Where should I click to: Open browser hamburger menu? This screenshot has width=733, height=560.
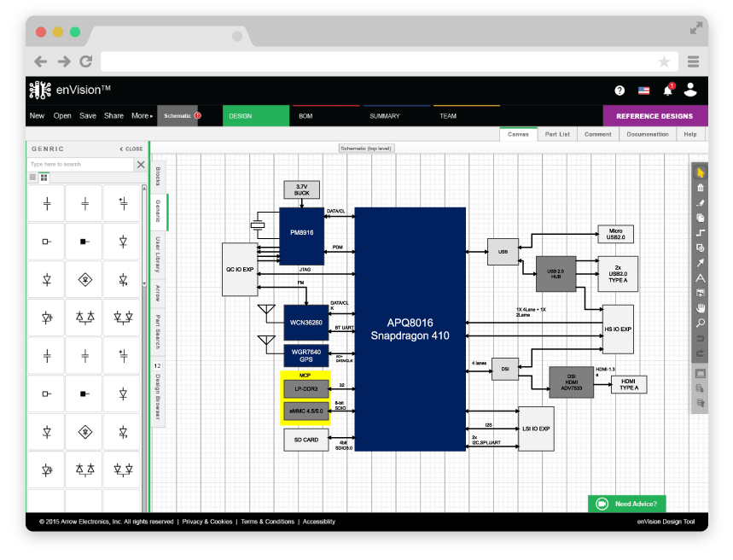pyautogui.click(x=693, y=61)
